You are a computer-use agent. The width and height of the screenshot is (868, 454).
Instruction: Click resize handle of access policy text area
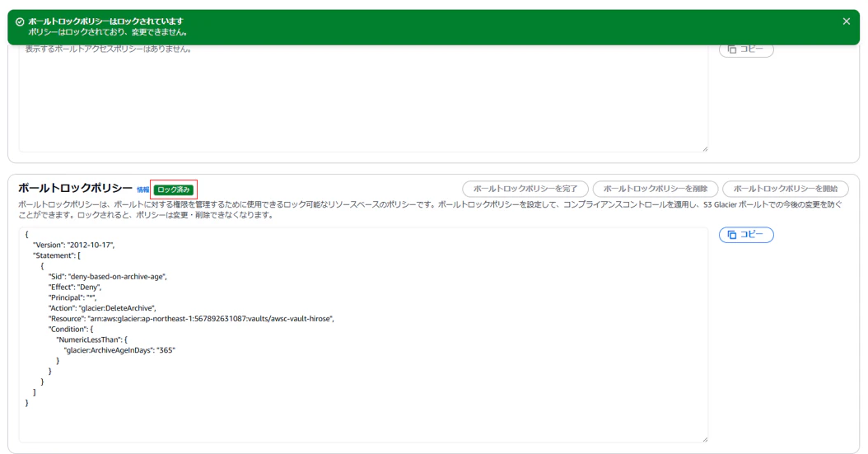pyautogui.click(x=705, y=149)
